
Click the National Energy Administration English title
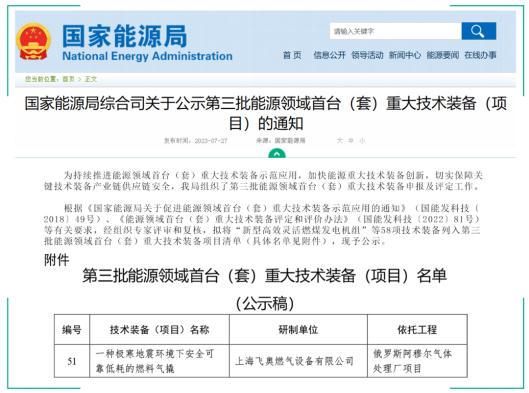(147, 56)
